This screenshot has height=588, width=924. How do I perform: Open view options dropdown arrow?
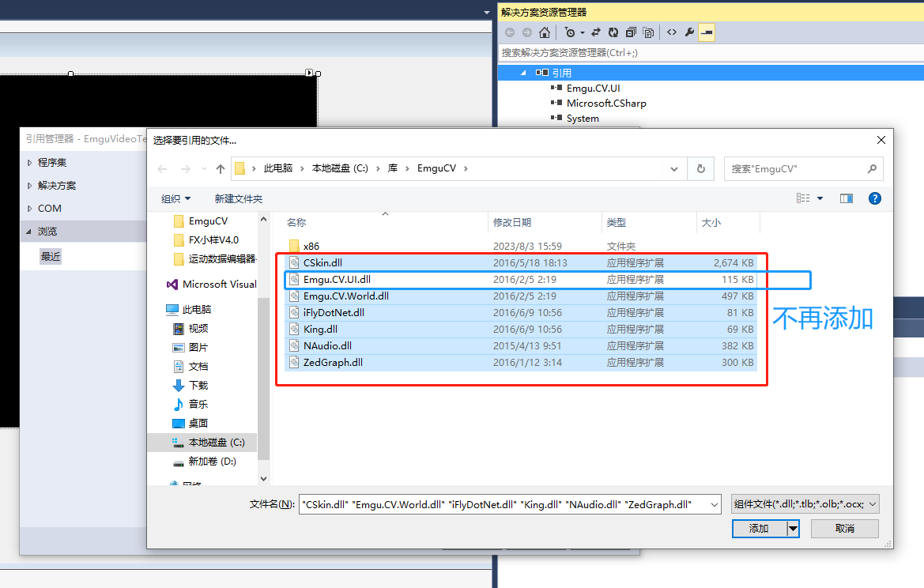click(x=820, y=198)
